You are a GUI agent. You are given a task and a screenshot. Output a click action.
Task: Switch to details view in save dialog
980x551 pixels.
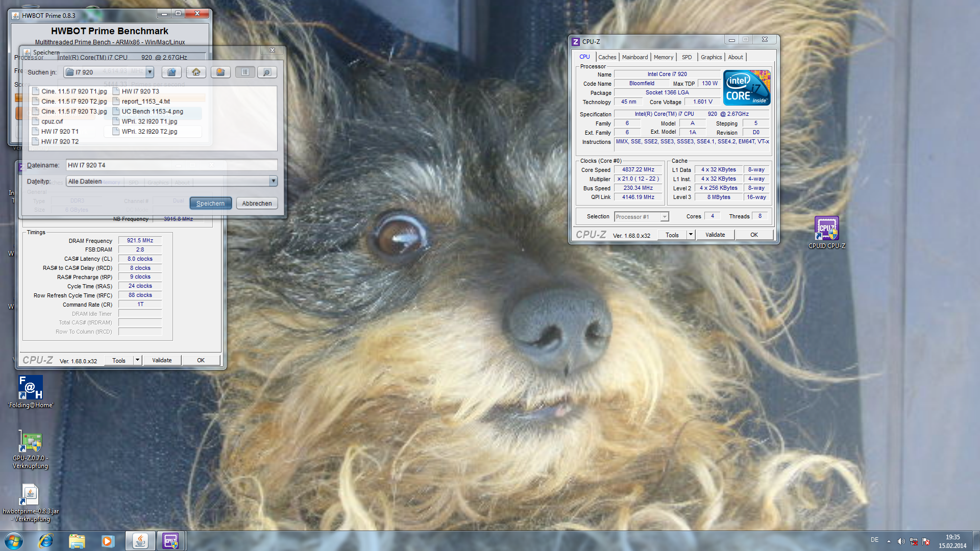[x=267, y=72]
